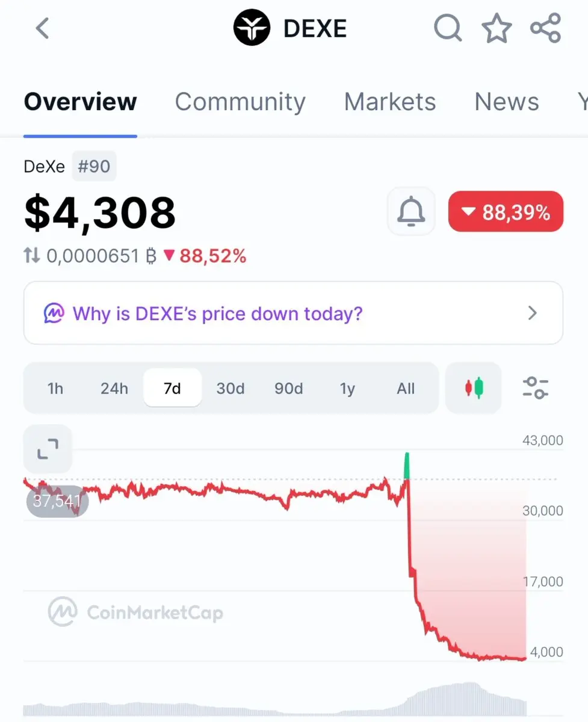
Task: Select the 30d time range
Action: coord(231,389)
